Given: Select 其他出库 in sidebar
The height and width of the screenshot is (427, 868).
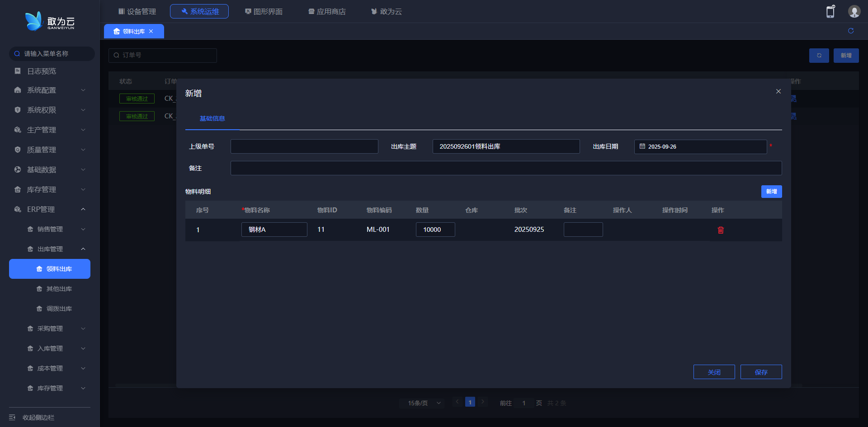Looking at the screenshot, I should [x=59, y=289].
